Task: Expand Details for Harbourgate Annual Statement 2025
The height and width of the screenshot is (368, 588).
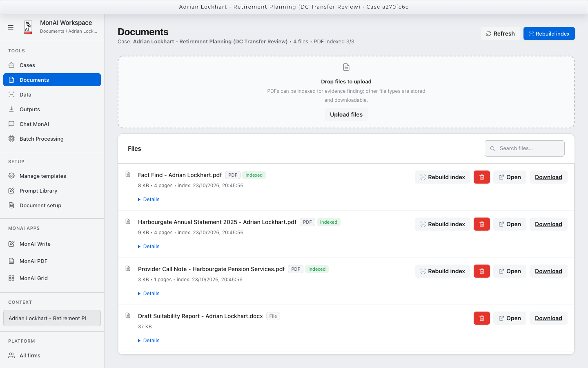Action: click(149, 247)
